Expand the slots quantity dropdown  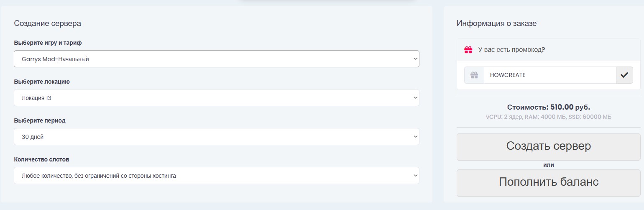coord(216,176)
